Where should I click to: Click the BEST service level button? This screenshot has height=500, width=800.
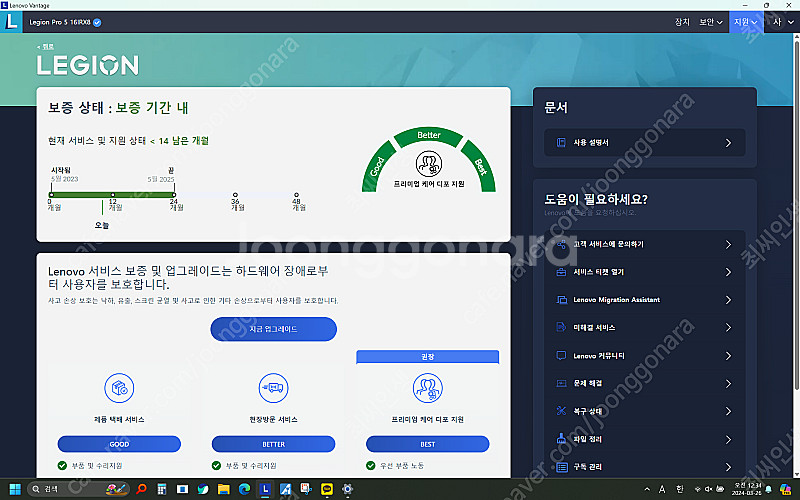(428, 444)
